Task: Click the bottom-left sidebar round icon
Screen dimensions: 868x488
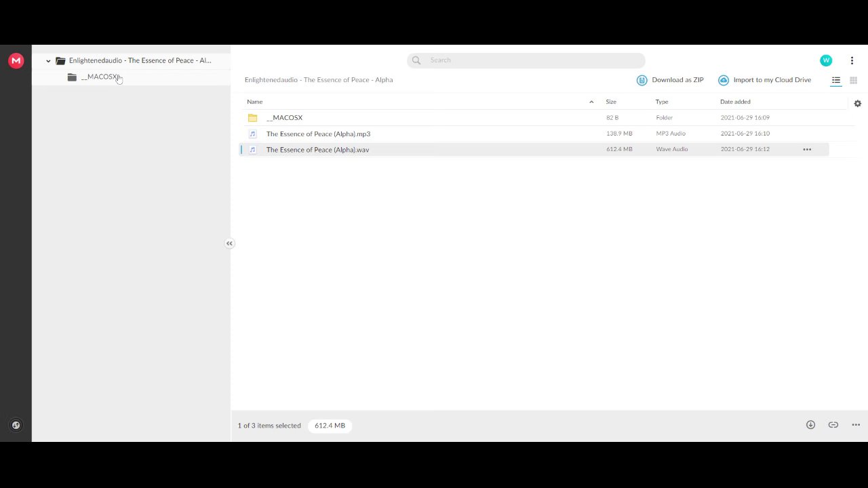Action: pyautogui.click(x=16, y=426)
